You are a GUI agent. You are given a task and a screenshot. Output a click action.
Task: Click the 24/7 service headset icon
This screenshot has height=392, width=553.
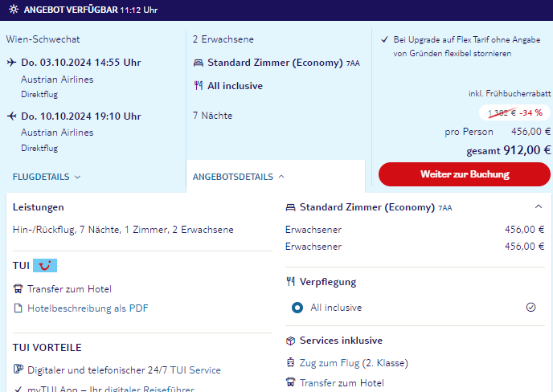[x=18, y=369]
